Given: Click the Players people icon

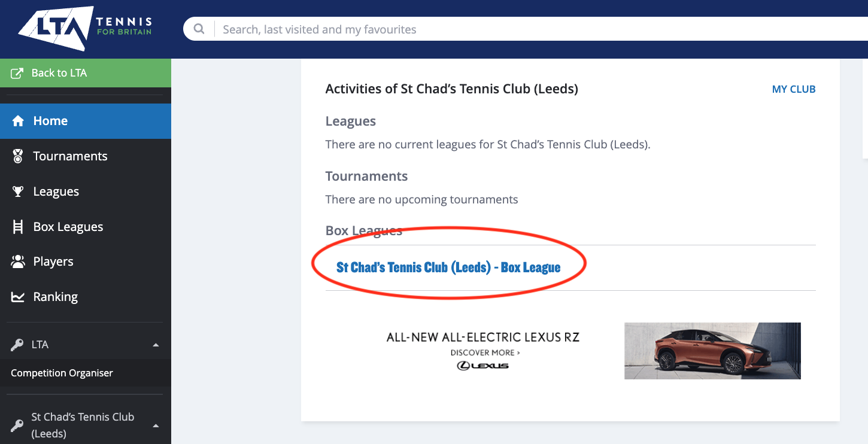Looking at the screenshot, I should pyautogui.click(x=18, y=261).
